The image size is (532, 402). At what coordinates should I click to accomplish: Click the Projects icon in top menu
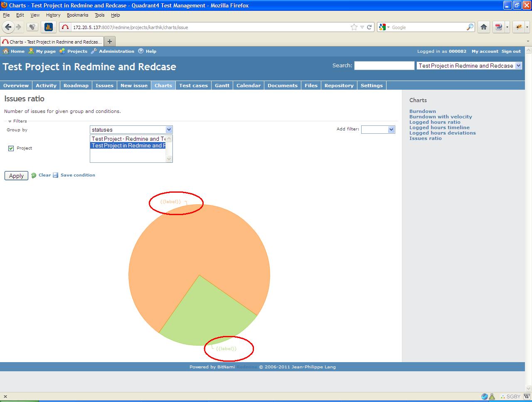[62, 51]
